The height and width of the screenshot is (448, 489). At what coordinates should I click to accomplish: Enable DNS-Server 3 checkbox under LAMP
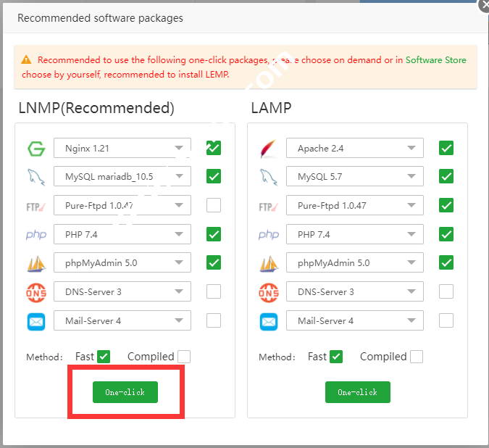446,292
